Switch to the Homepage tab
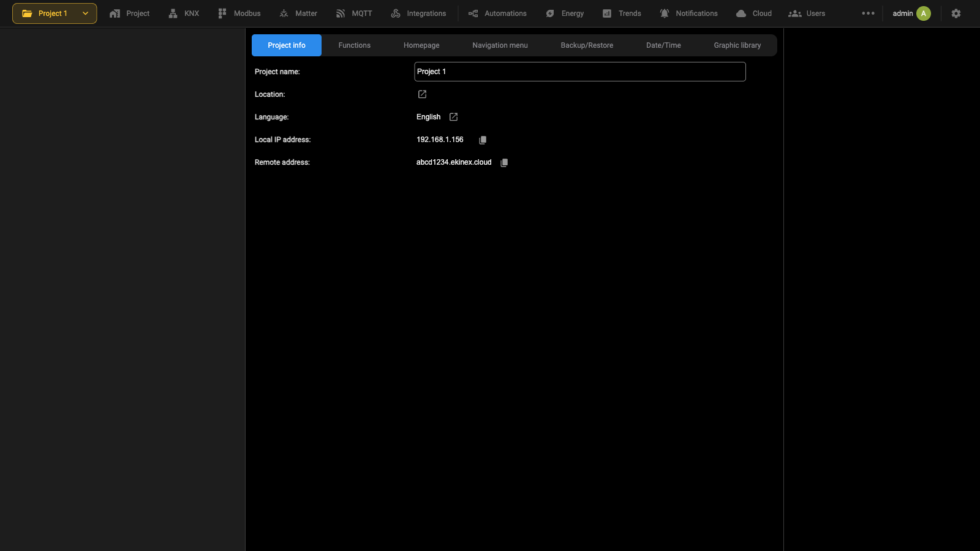This screenshot has height=551, width=980. coord(421,45)
